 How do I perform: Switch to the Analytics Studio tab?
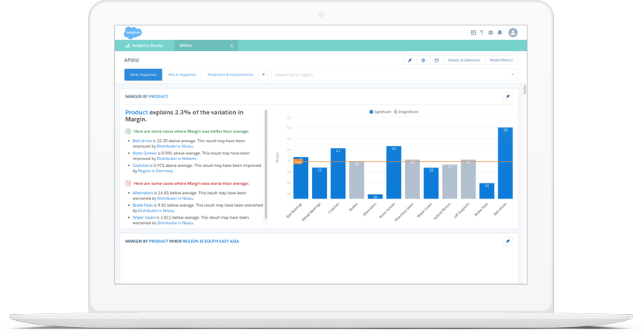click(144, 46)
